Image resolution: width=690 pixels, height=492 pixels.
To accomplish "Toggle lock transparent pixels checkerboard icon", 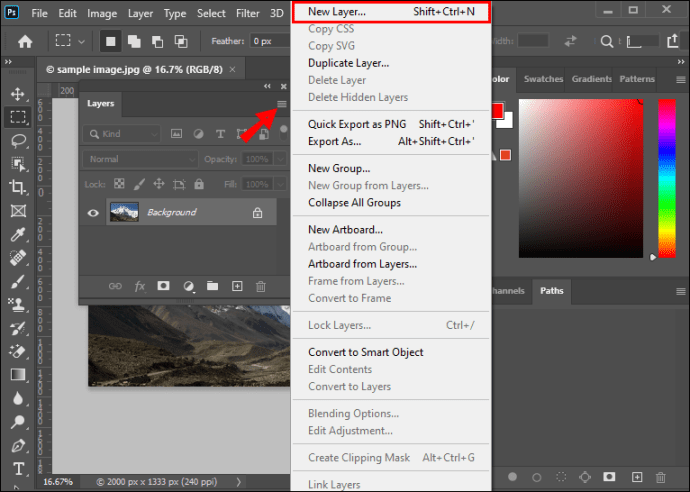I will (119, 185).
